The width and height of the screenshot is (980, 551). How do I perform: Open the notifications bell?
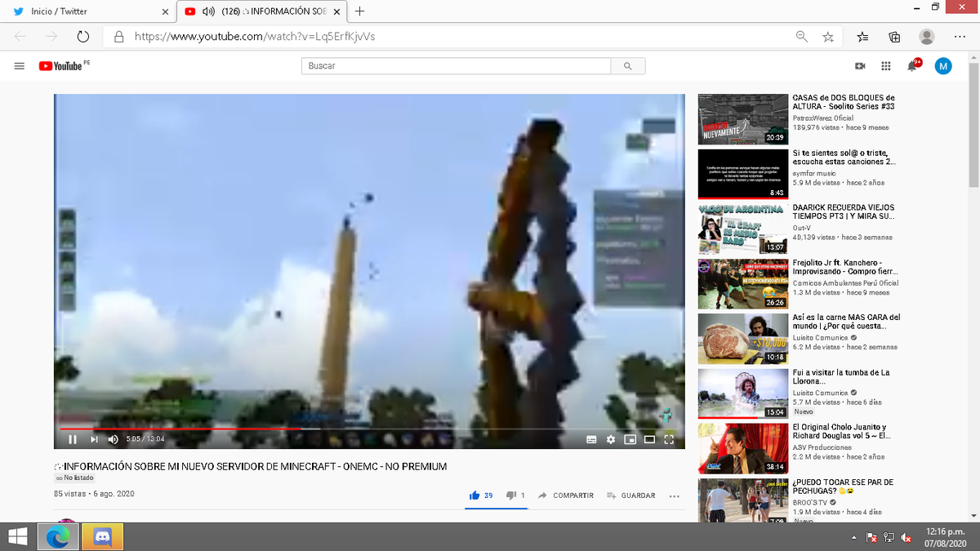[x=913, y=65]
